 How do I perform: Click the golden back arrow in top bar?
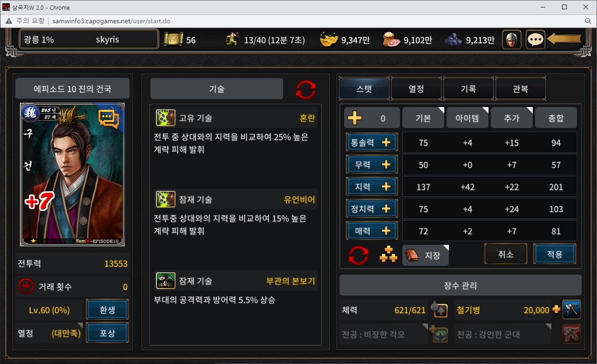(564, 39)
